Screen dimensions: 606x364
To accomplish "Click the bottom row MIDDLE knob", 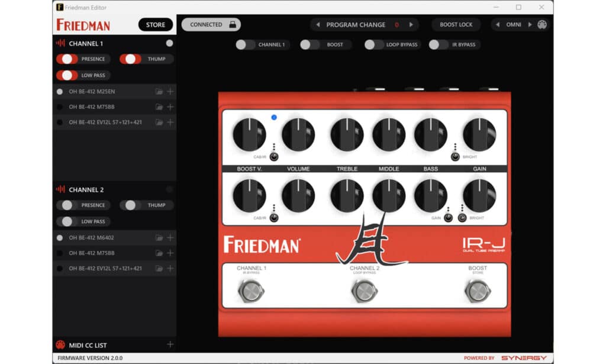I will coord(389,195).
